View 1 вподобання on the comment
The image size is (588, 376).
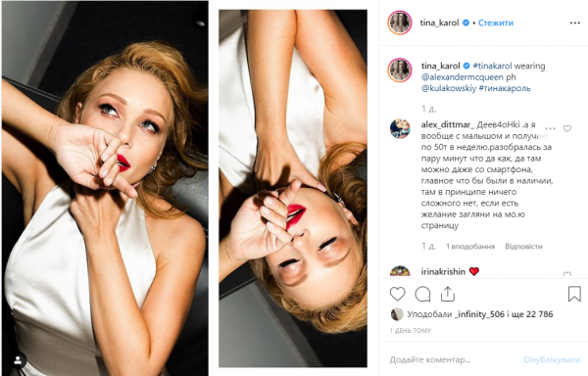[470, 246]
